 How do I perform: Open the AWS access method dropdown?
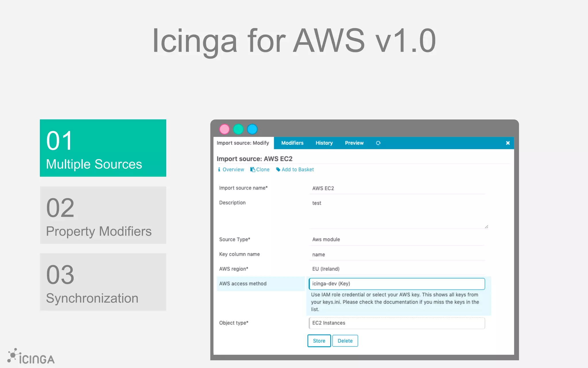pyautogui.click(x=397, y=283)
